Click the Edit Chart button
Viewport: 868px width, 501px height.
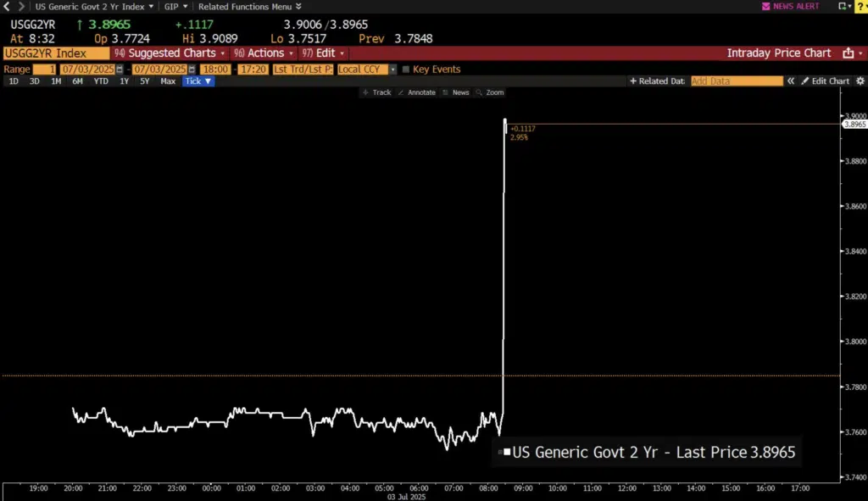coord(826,81)
